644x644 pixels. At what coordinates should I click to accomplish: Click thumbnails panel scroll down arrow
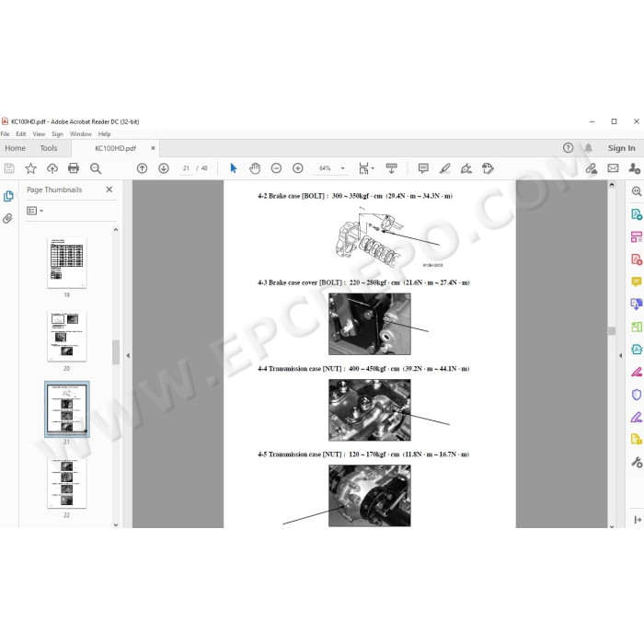click(x=116, y=524)
